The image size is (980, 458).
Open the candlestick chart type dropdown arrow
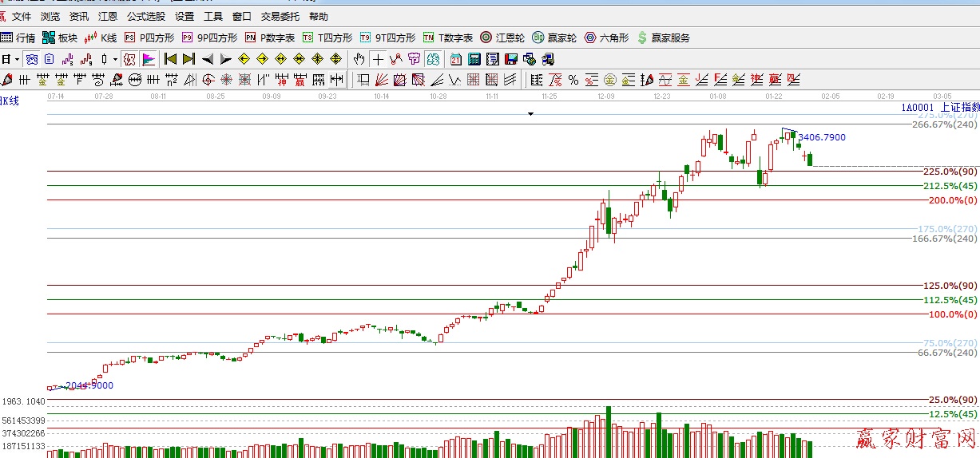[115, 59]
